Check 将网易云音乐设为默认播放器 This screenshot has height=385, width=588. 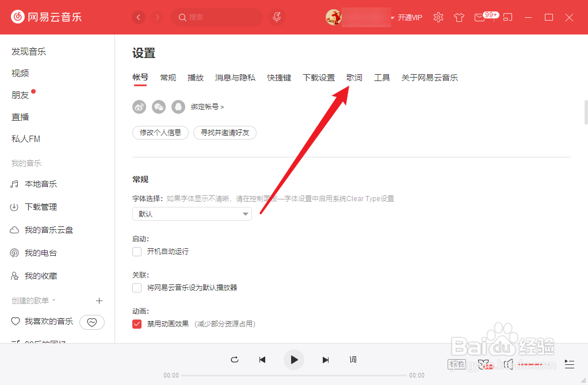(137, 288)
